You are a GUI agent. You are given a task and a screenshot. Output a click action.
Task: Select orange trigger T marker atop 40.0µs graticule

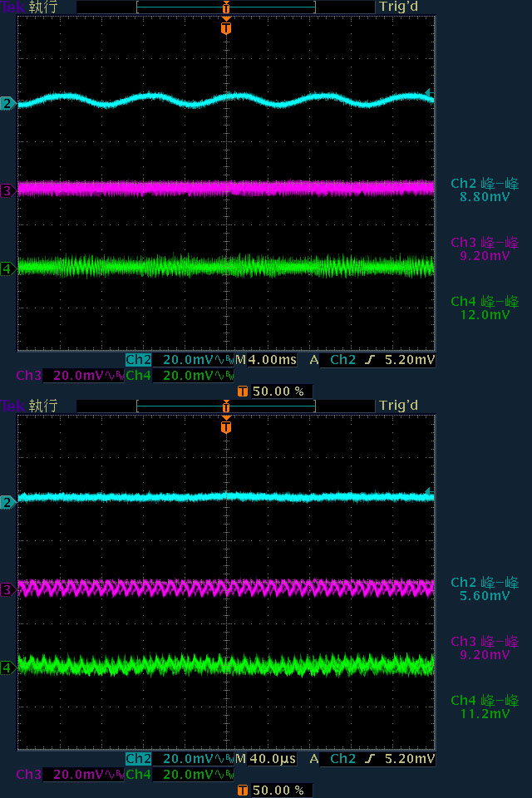[x=226, y=426]
